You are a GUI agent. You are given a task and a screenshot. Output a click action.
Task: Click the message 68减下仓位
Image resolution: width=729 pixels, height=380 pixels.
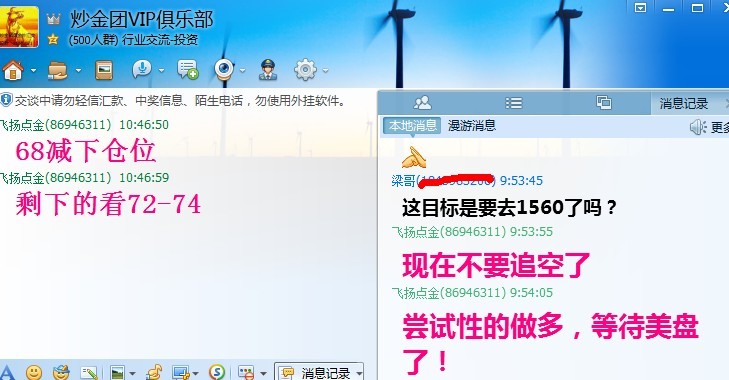[x=86, y=151]
